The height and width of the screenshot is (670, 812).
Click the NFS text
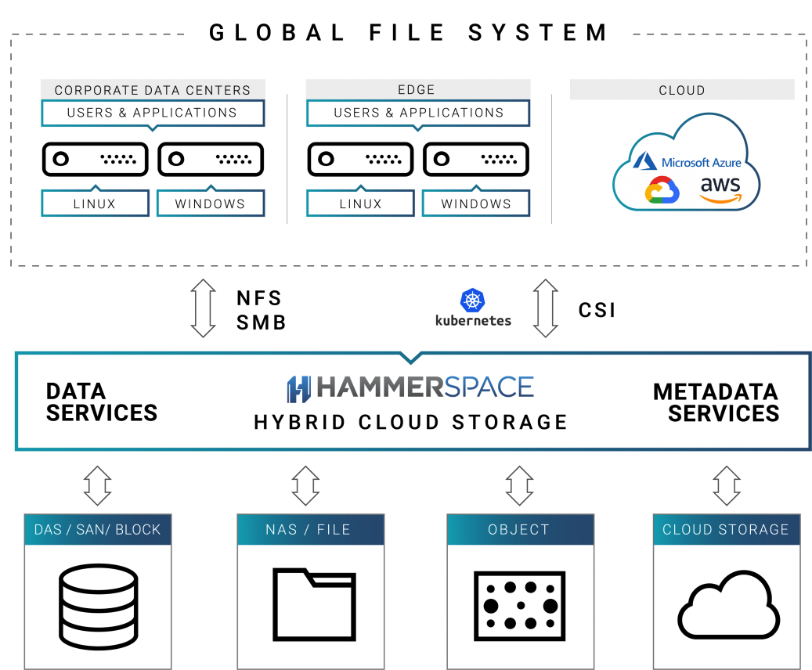tap(259, 298)
